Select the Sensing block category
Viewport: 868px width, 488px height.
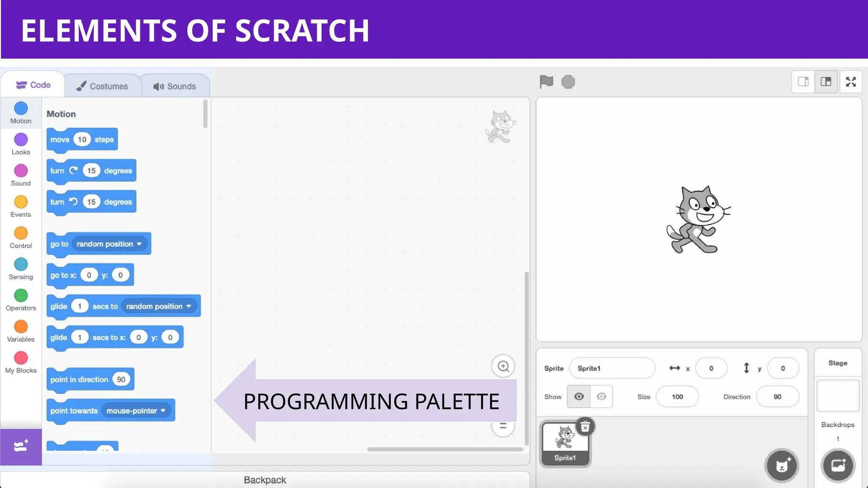(x=21, y=269)
